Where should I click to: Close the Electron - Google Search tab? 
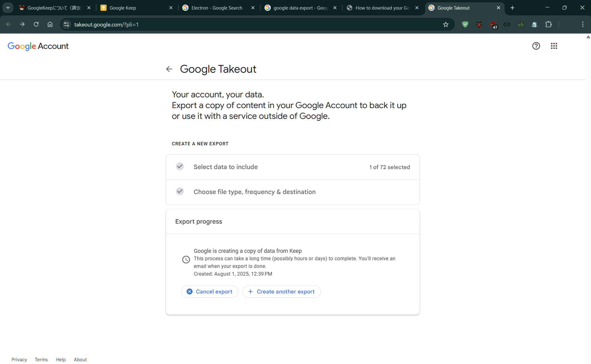pos(253,8)
